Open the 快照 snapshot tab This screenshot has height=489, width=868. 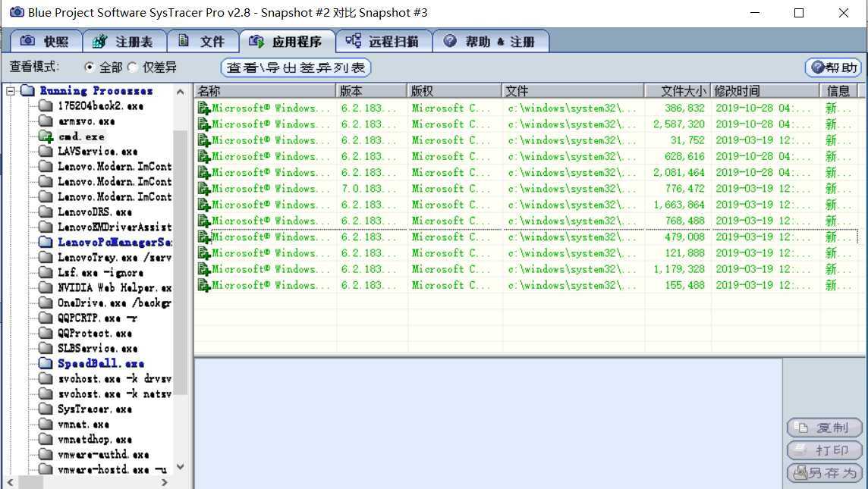pos(46,42)
